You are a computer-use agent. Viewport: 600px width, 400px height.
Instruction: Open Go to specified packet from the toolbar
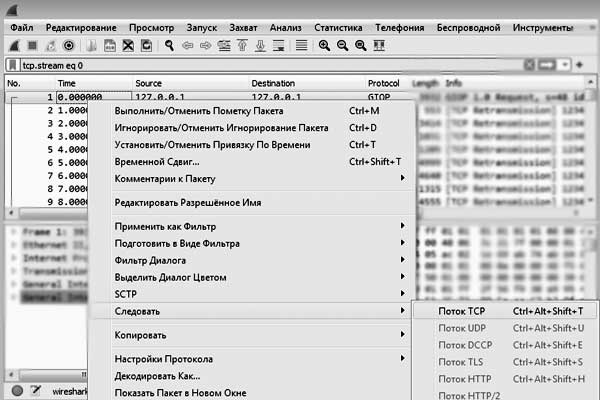coord(224,46)
